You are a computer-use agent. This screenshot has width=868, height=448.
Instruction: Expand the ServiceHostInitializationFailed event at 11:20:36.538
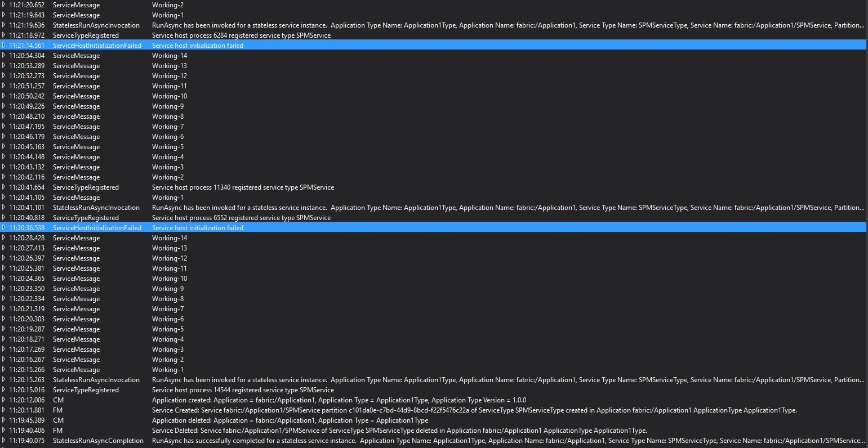pyautogui.click(x=4, y=227)
